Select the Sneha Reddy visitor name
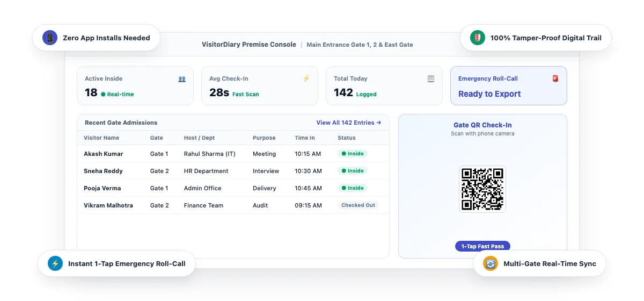 (x=103, y=171)
